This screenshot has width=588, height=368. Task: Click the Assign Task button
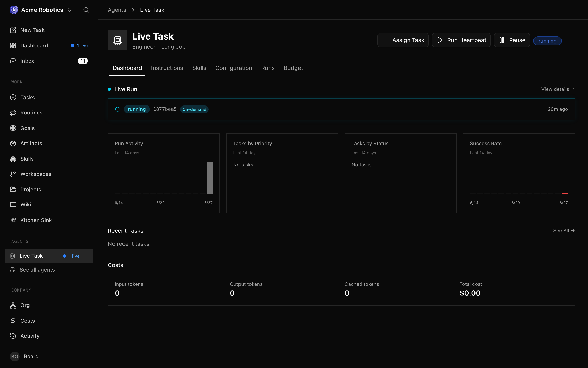[x=403, y=40]
